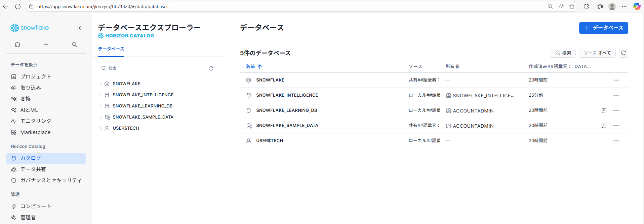The height and width of the screenshot is (224, 644).
Task: Open Marketplace in sidebar
Action: (46, 132)
